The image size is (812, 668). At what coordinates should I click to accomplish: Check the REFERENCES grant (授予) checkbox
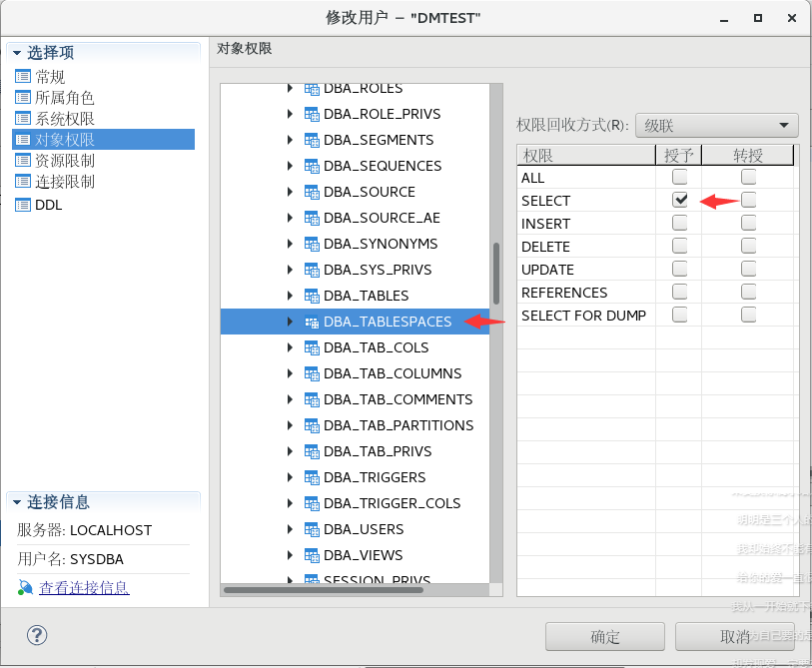(x=679, y=292)
